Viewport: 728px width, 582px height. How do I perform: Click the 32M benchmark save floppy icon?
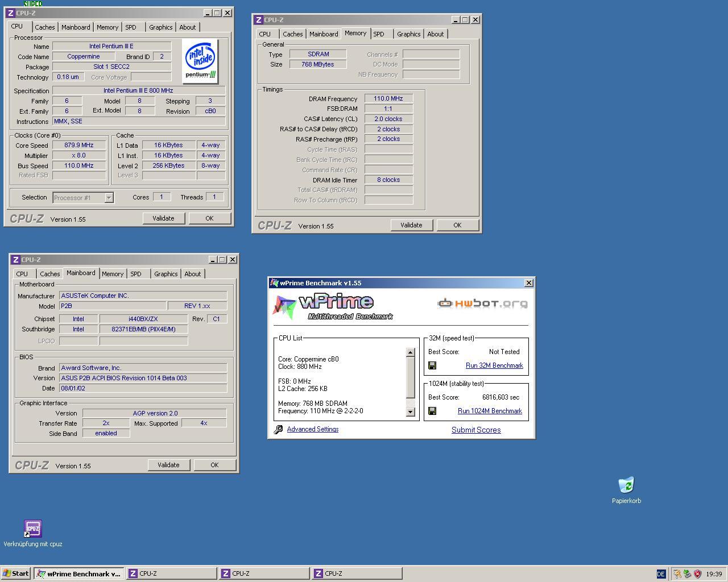tap(432, 365)
